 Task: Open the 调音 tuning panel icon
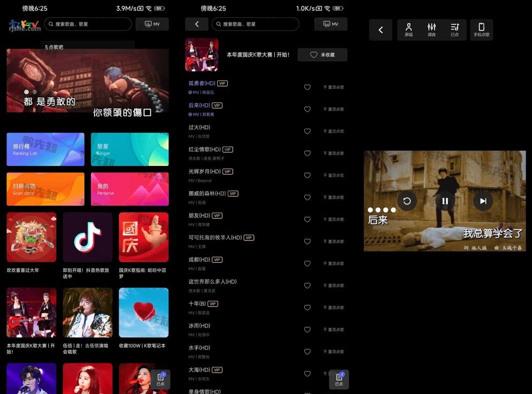pos(433,29)
